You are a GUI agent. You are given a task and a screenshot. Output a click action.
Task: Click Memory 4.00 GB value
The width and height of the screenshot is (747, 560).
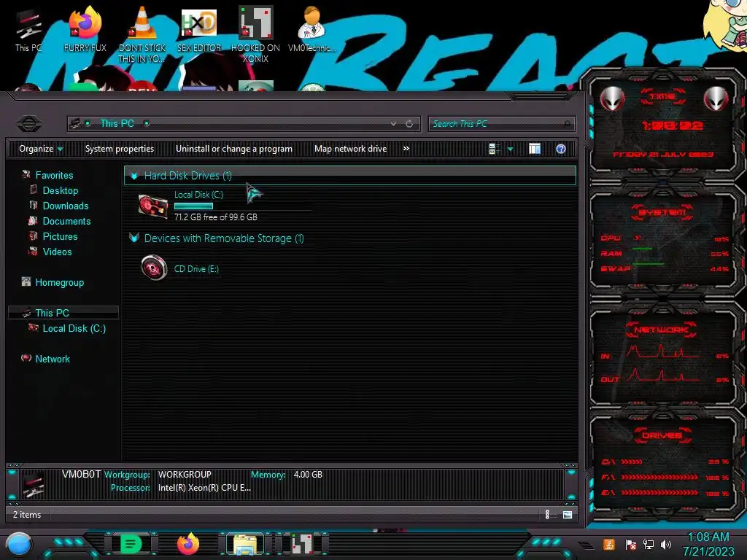pyautogui.click(x=308, y=474)
